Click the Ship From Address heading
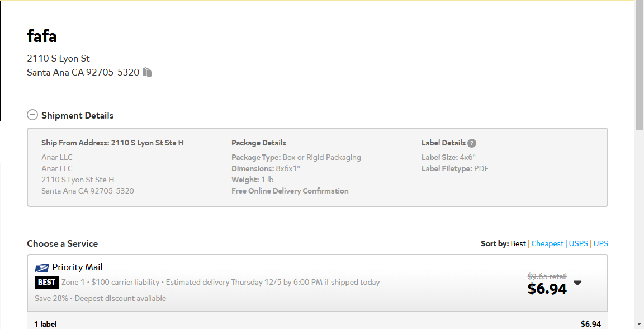The height and width of the screenshot is (329, 644). (x=112, y=143)
